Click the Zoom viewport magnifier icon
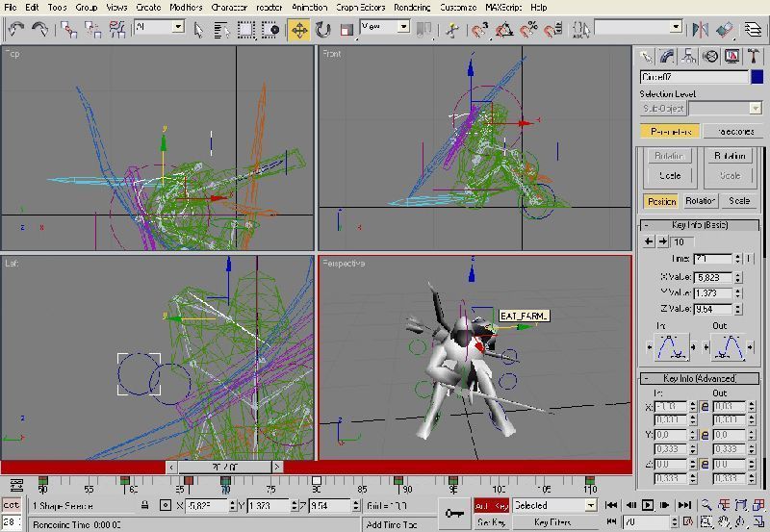Viewport: 770px width, 532px height. tap(706, 505)
